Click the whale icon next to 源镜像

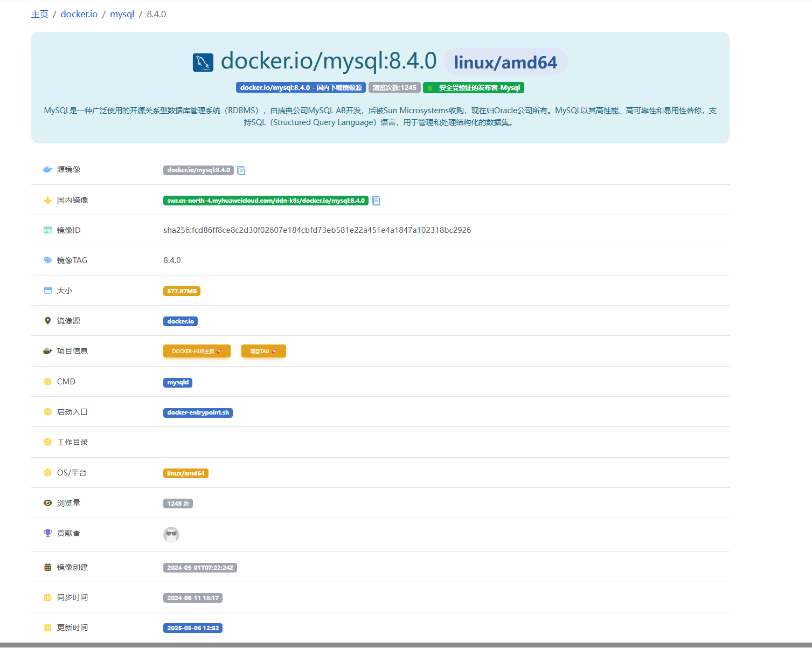point(47,169)
